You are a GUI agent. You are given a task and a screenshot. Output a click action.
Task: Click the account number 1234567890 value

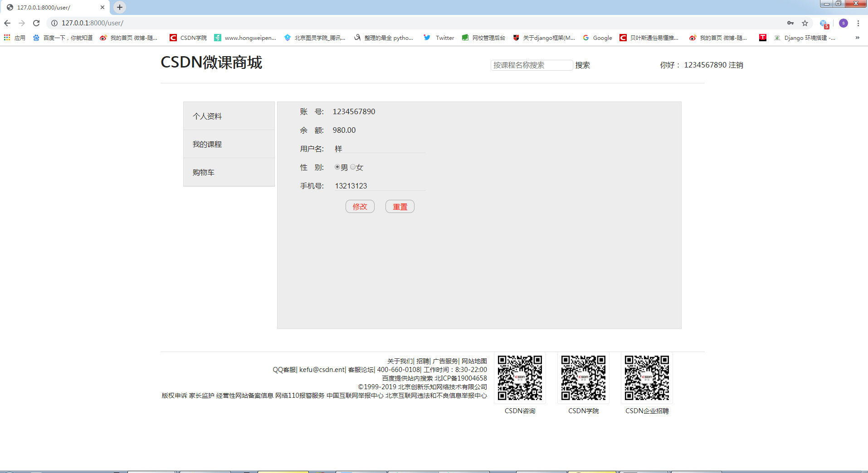point(354,111)
